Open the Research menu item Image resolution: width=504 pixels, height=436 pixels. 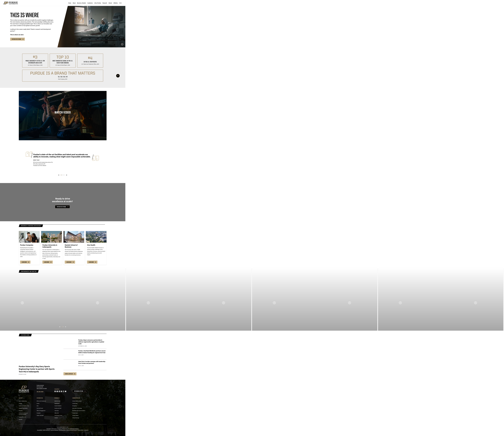click(105, 3)
